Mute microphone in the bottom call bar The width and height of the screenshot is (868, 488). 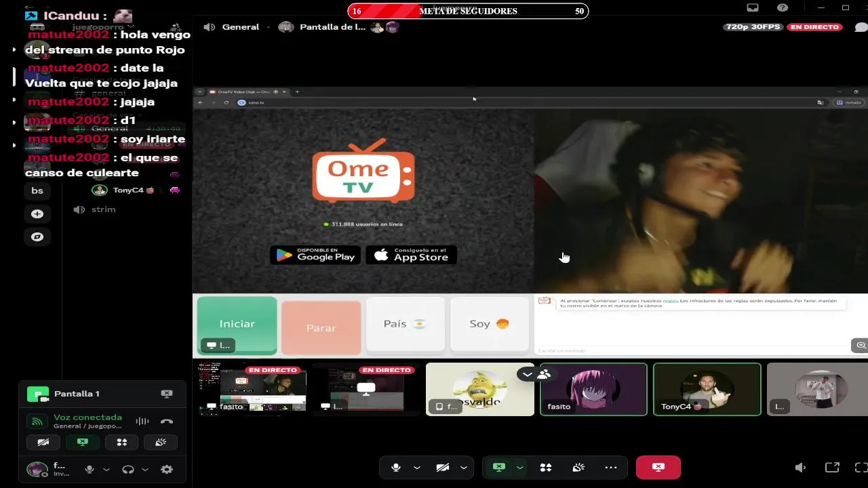click(x=396, y=468)
